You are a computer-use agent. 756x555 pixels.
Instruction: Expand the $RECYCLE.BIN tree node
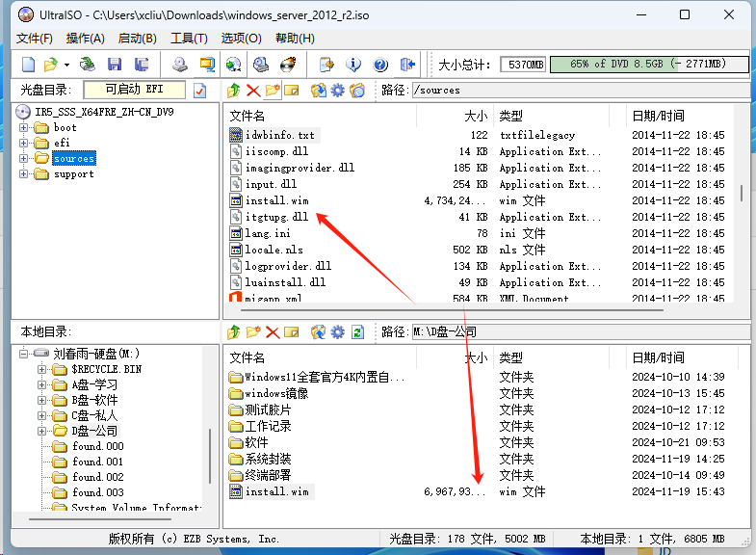[x=42, y=370]
